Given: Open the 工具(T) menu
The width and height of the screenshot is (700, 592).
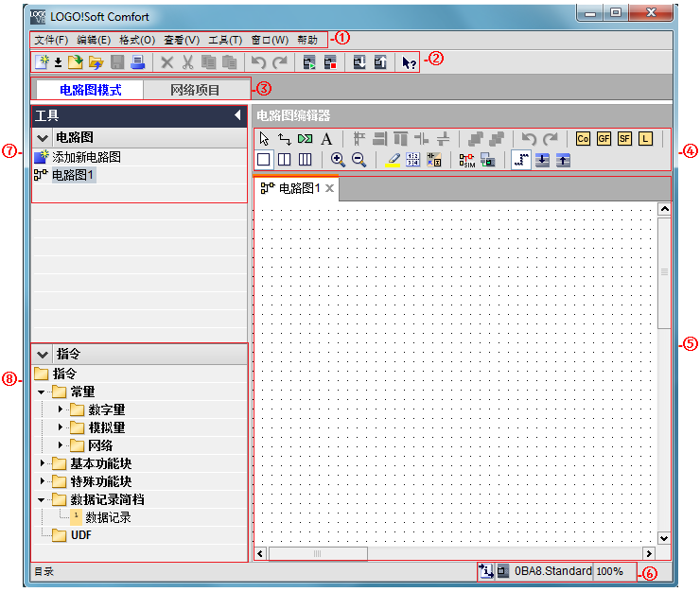Looking at the screenshot, I should [225, 40].
